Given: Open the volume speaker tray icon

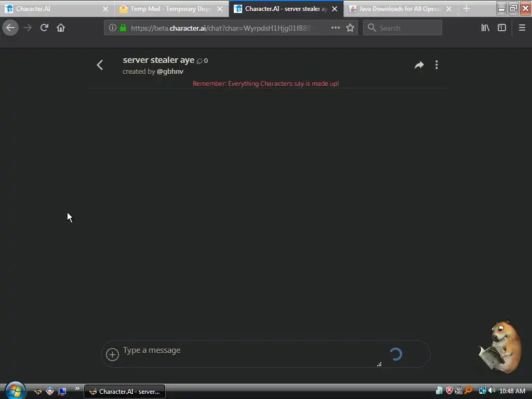Looking at the screenshot, I should tap(491, 391).
